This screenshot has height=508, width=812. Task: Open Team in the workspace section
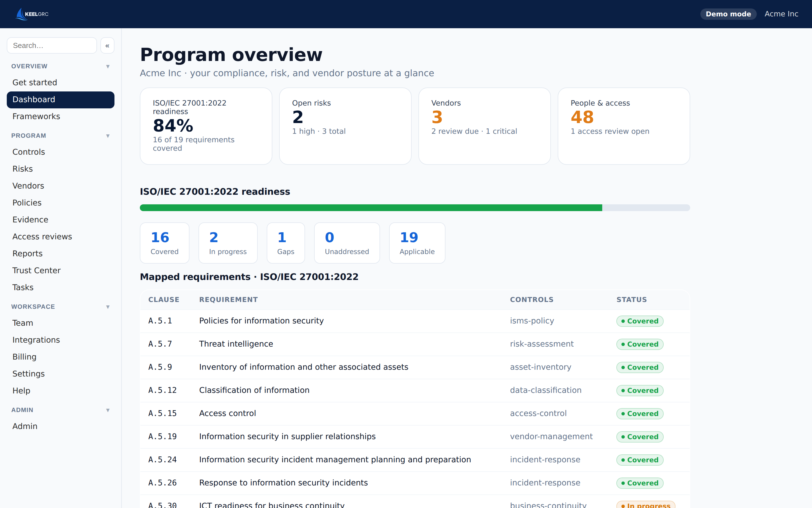(x=60, y=323)
